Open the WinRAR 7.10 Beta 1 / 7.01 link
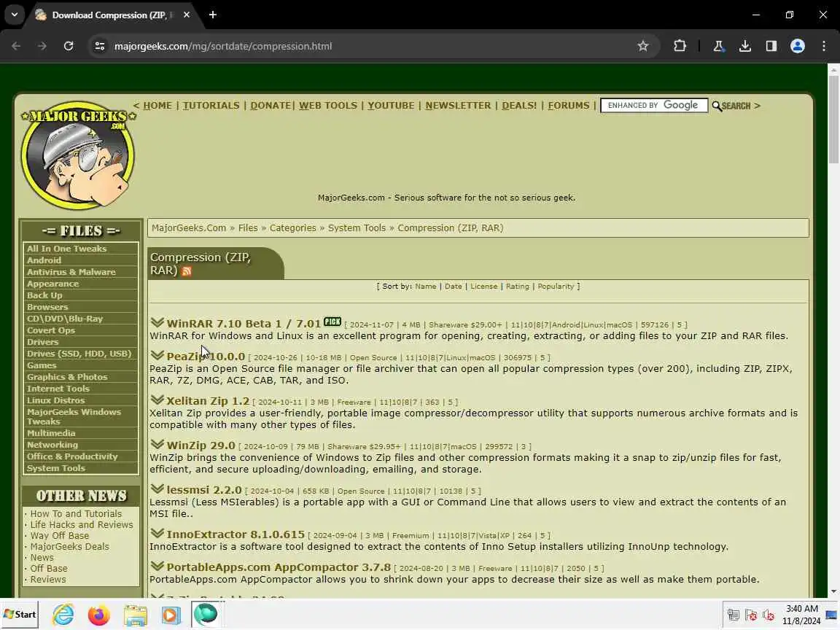The image size is (840, 630). click(x=244, y=324)
